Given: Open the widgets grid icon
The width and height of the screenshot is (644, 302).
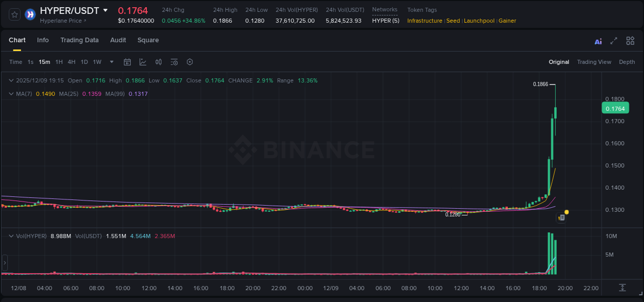Looking at the screenshot, I should [630, 40].
